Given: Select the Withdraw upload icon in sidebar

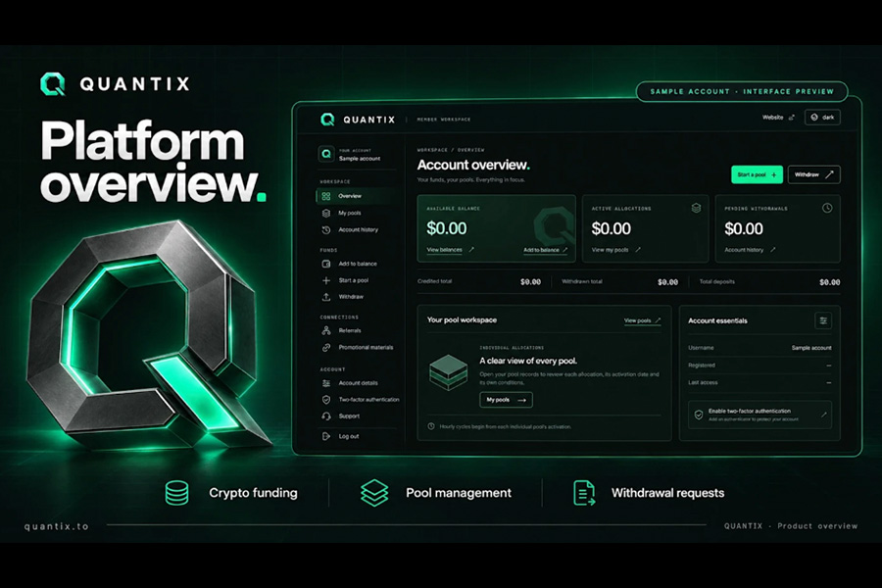Looking at the screenshot, I should tap(326, 297).
